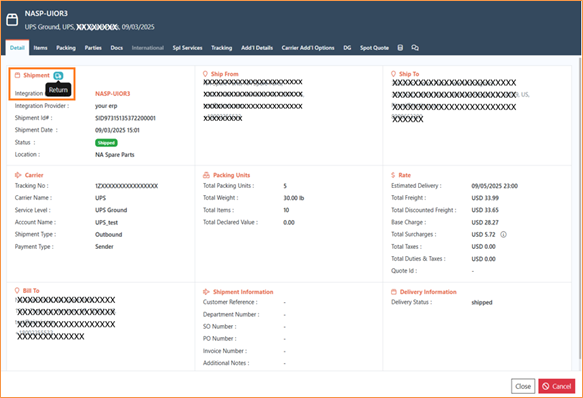Open the NASP-UIOR3 integration link
This screenshot has height=398, width=583.
coord(113,94)
